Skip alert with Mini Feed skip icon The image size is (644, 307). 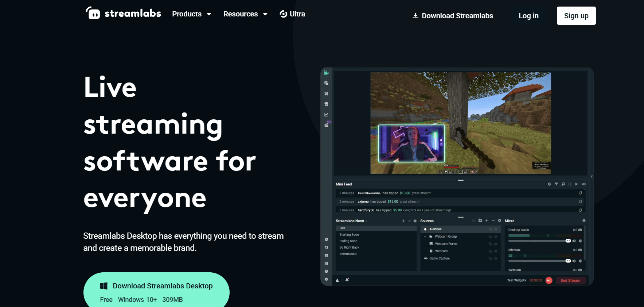[577, 184]
